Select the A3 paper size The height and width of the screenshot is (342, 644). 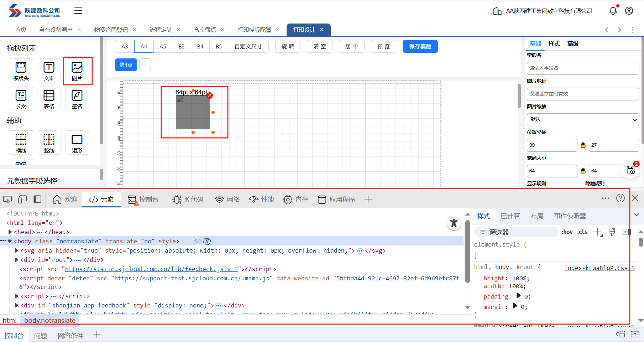click(125, 46)
